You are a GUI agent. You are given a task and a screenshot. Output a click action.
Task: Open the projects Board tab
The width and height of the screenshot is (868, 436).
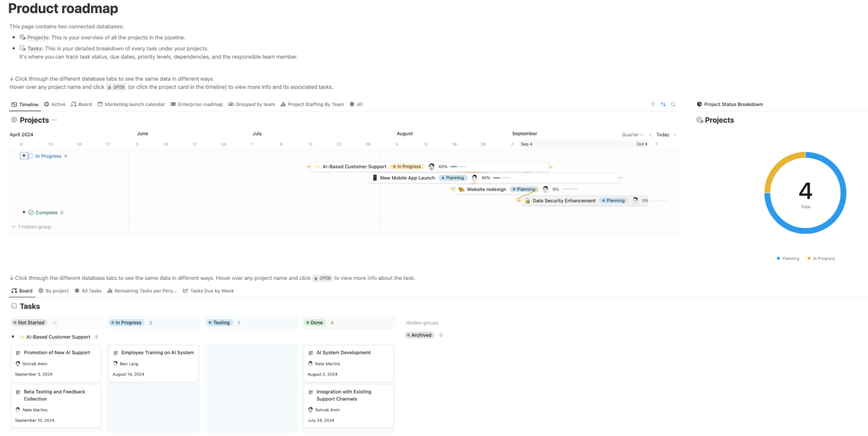tap(82, 105)
